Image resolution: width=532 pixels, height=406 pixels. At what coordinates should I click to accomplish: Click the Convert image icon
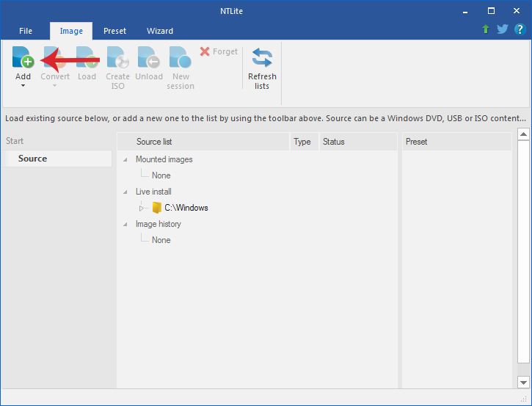54,57
